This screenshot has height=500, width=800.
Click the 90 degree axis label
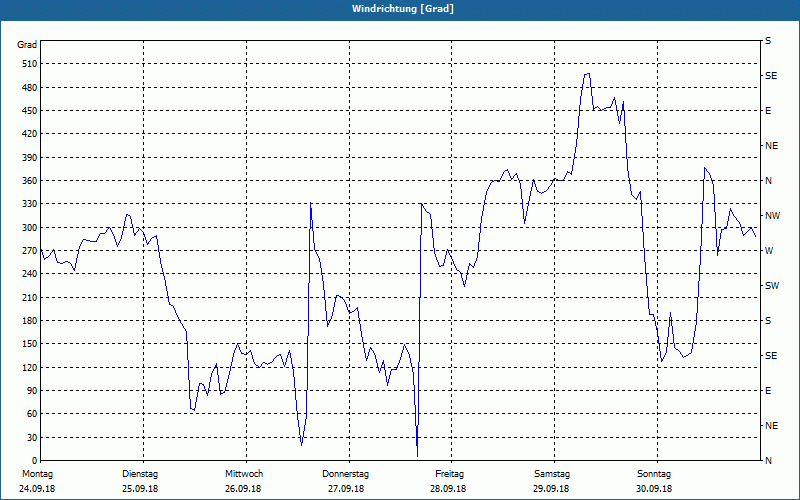point(32,391)
